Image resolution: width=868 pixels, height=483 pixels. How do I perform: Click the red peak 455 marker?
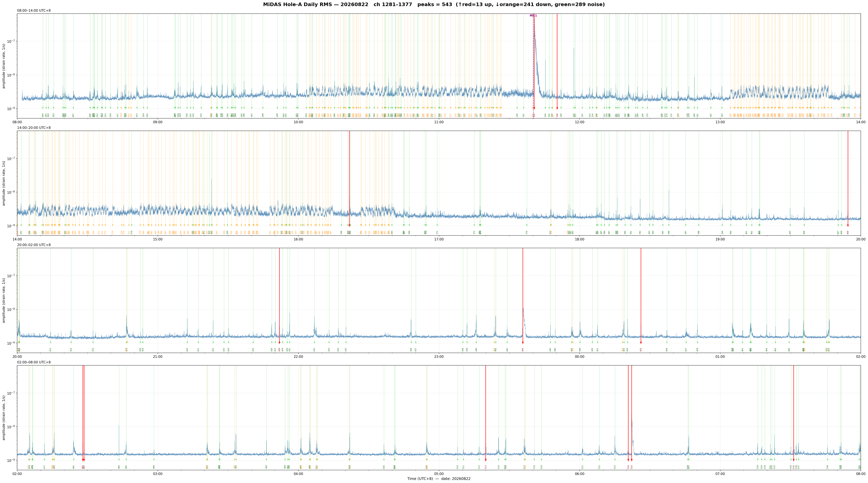[x=641, y=342]
